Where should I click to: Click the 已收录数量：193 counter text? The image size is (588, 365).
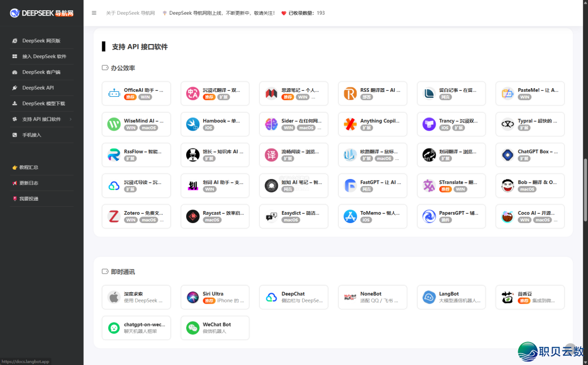[307, 13]
